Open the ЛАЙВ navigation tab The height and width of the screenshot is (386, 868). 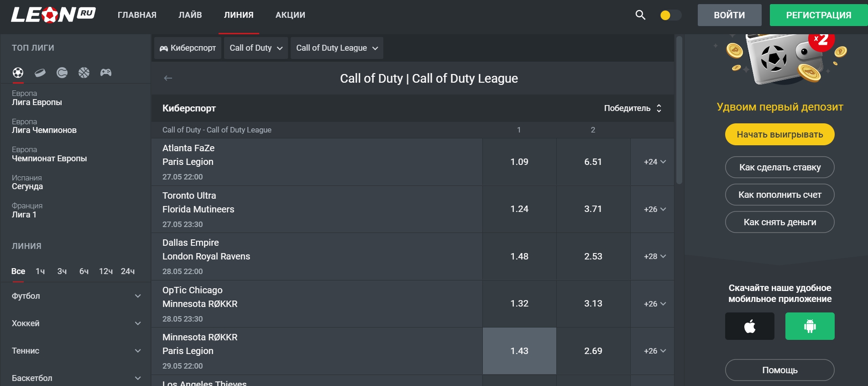[x=190, y=15]
